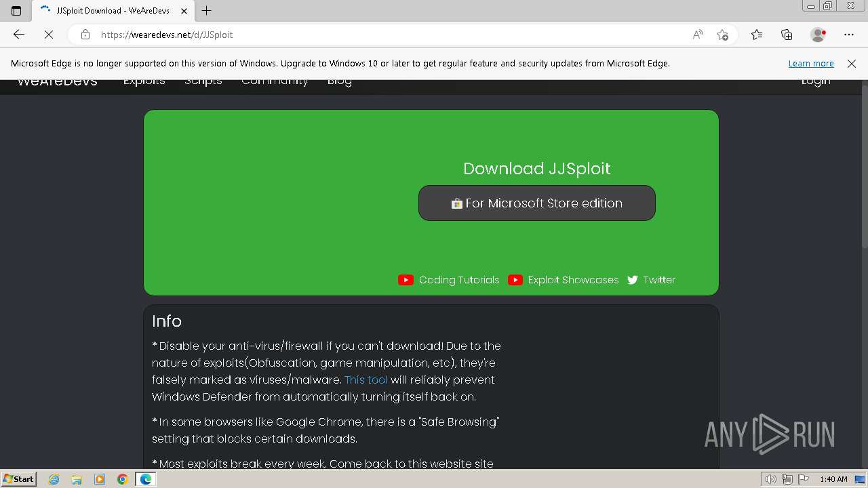The width and height of the screenshot is (868, 488).
Task: Open the Scripts menu item
Action: click(x=203, y=82)
